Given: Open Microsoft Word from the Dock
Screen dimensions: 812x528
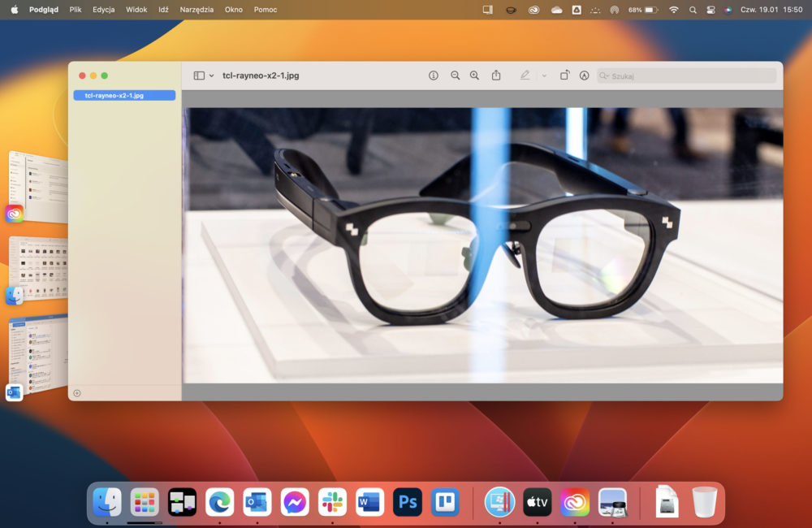Looking at the screenshot, I should 369,502.
